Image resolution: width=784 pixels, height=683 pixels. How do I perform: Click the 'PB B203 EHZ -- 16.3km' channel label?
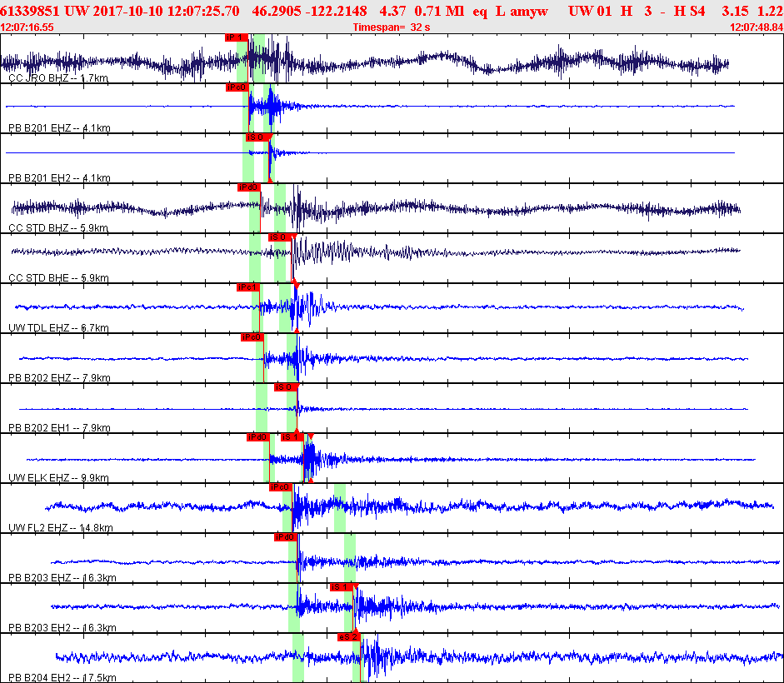click(x=62, y=578)
